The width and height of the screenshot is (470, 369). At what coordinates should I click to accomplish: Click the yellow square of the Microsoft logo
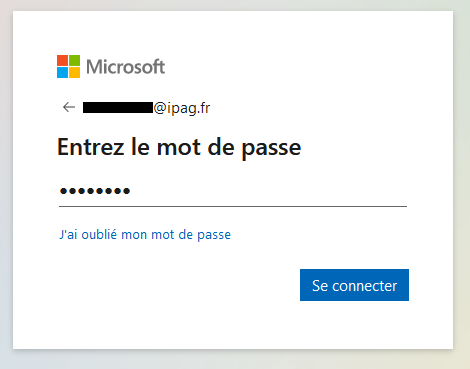pyautogui.click(x=74, y=72)
